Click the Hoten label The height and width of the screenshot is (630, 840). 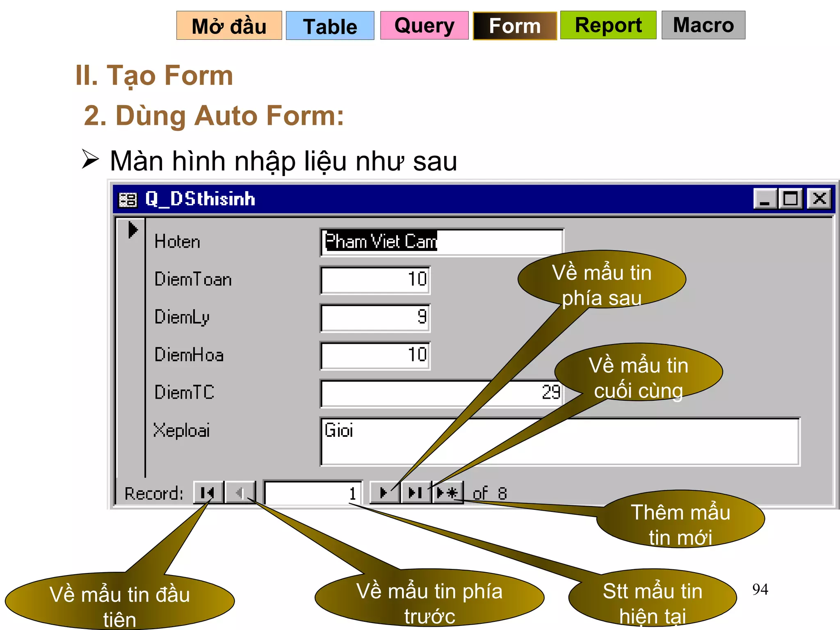pos(177,242)
